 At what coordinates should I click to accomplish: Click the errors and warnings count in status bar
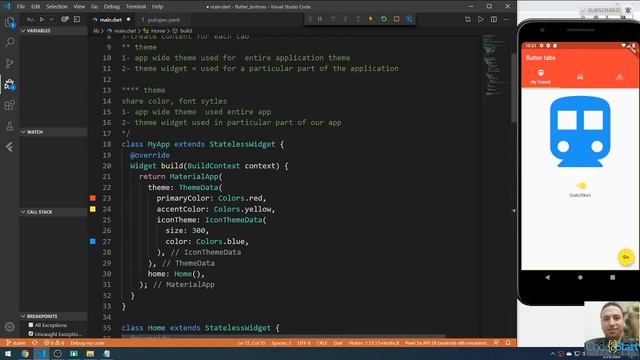point(54,343)
